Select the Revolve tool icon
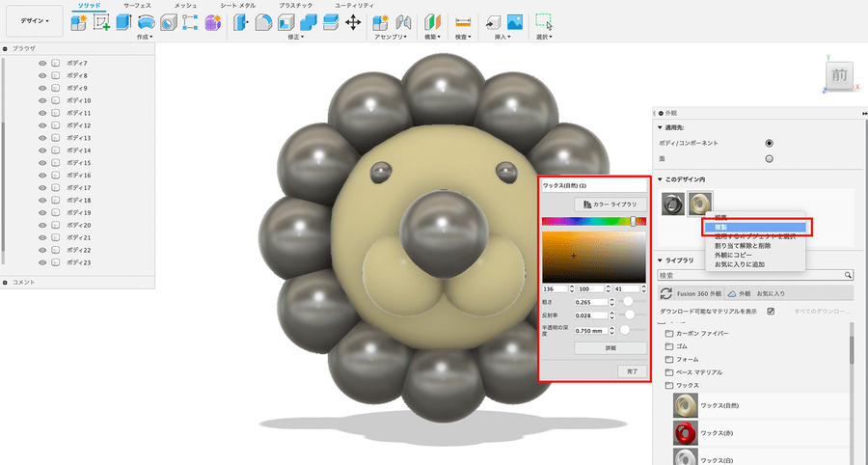The height and width of the screenshot is (465, 868). [x=147, y=22]
